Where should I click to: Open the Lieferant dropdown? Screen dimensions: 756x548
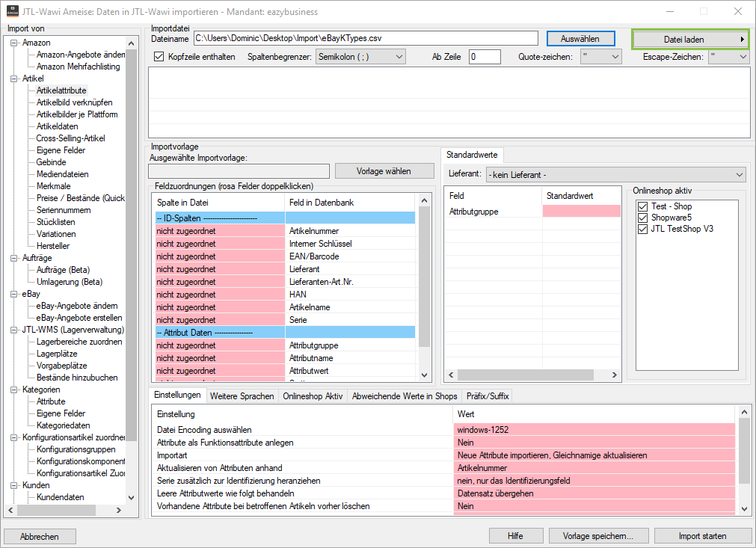tap(615, 174)
